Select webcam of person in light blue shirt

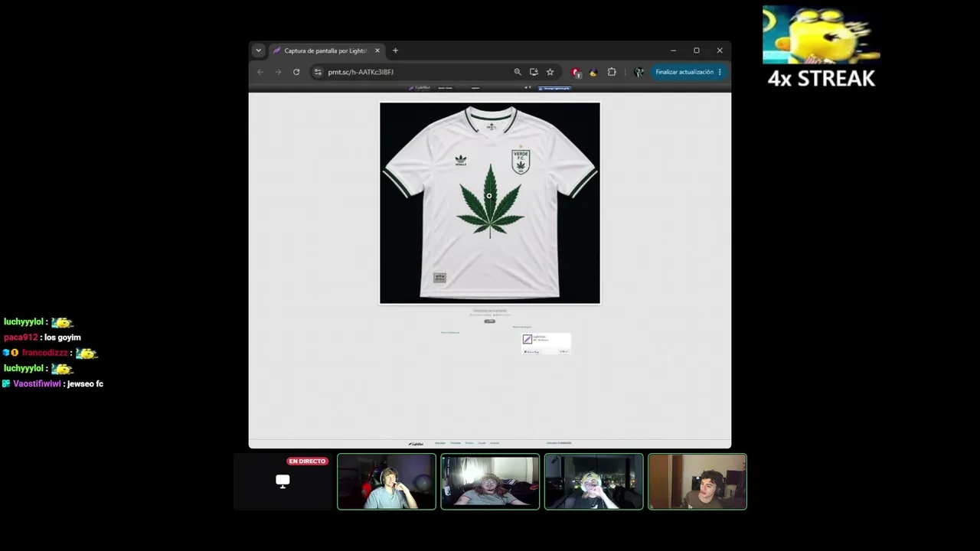pyautogui.click(x=387, y=481)
